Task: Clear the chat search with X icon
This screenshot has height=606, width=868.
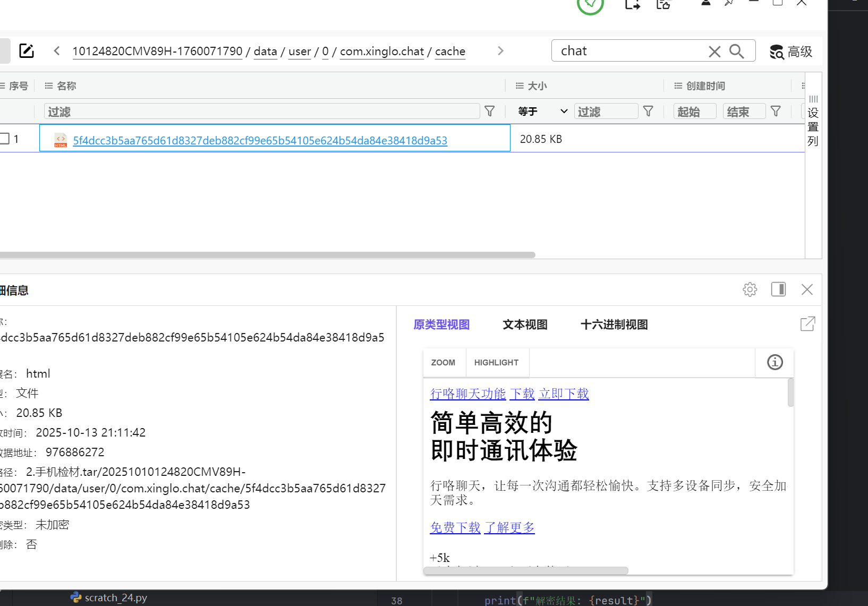Action: point(714,52)
